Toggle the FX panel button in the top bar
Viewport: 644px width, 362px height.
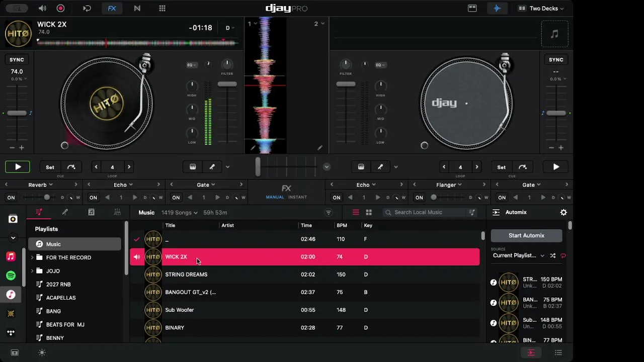112,8
